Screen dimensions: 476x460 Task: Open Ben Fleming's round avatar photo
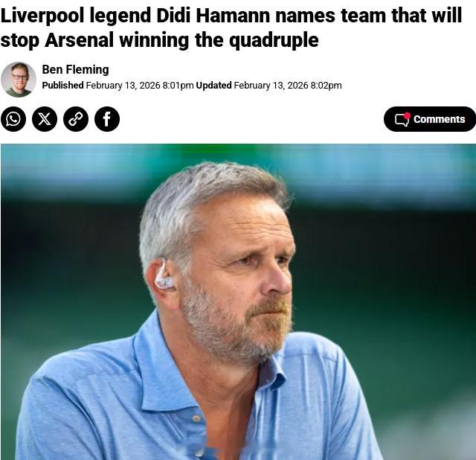19,80
